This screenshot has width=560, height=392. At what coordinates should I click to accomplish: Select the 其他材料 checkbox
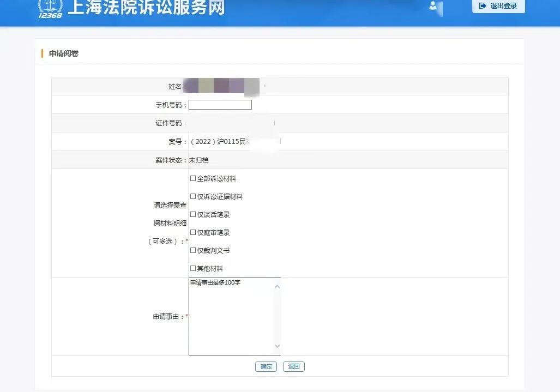[193, 268]
